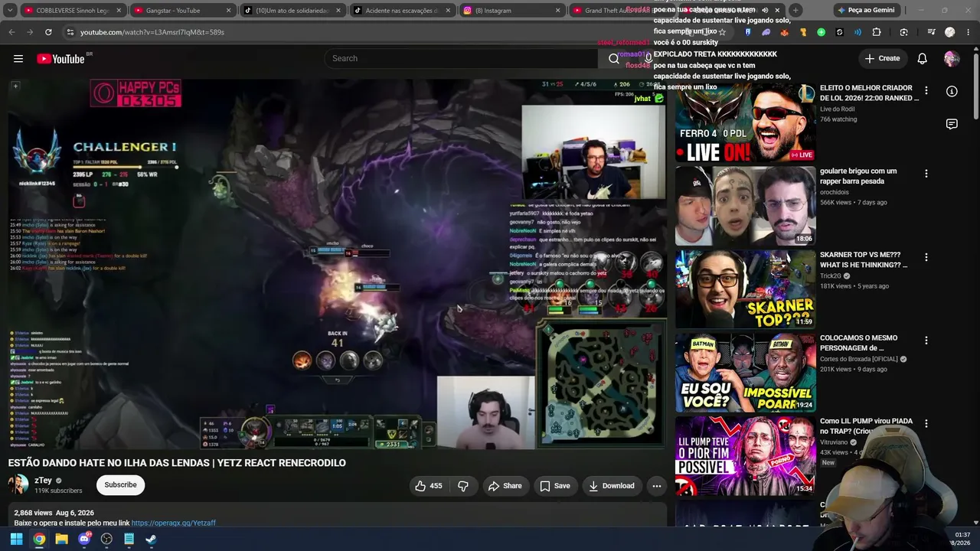980x551 pixels.
Task: Open the Chrome three-dot menu
Action: pyautogui.click(x=969, y=32)
